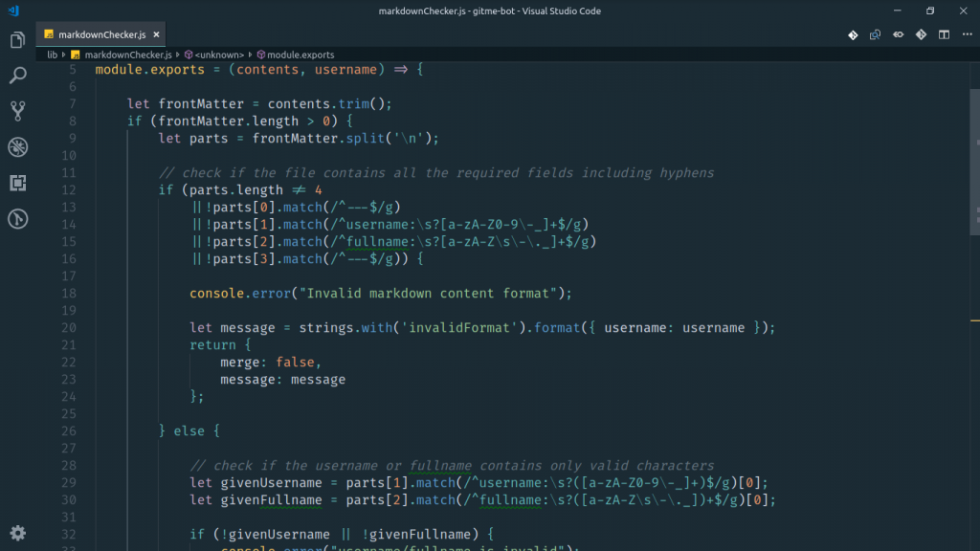Expand the lib breadcrumb dropdown
This screenshot has height=551, width=980.
[53, 55]
